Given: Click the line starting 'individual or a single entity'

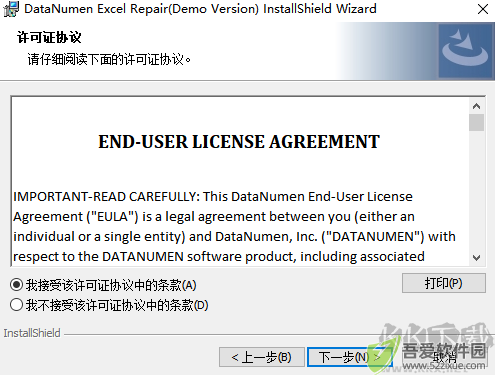Looking at the screenshot, I should (x=234, y=237).
